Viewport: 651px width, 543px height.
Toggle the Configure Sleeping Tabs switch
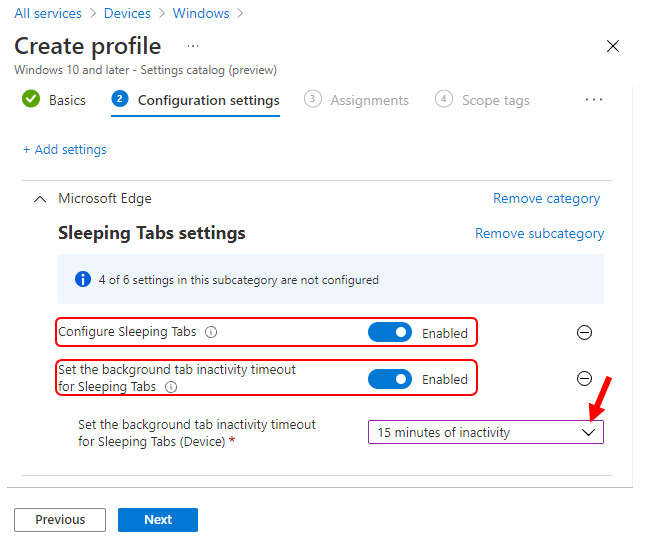pyautogui.click(x=390, y=333)
